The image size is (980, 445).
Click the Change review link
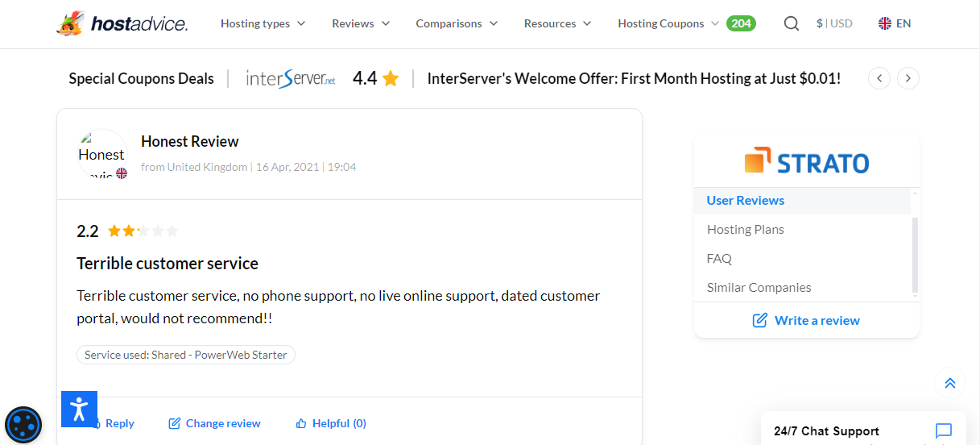click(x=214, y=423)
